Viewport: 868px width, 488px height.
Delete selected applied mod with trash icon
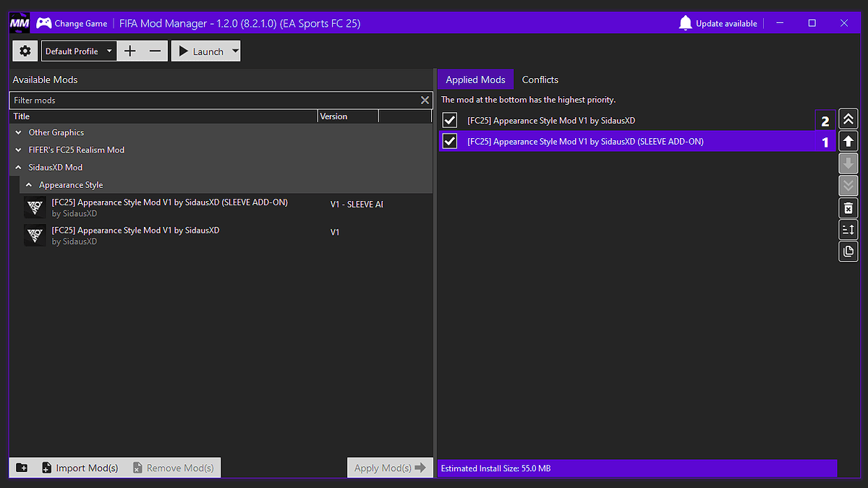pyautogui.click(x=848, y=208)
